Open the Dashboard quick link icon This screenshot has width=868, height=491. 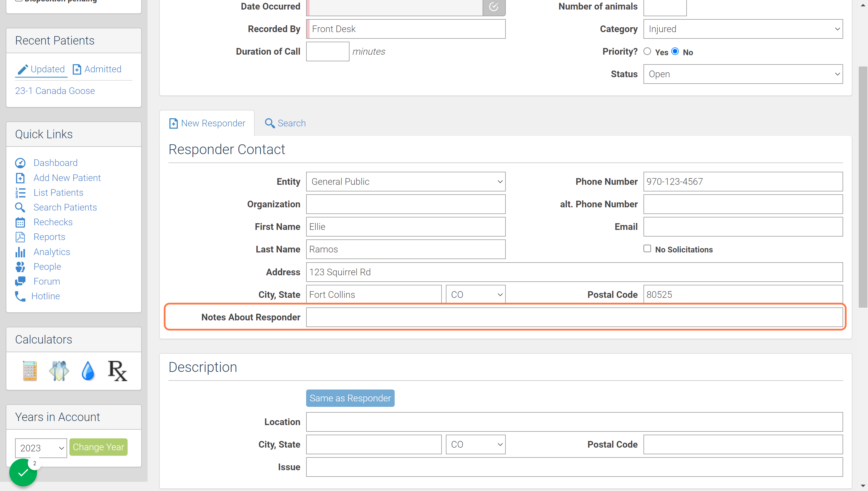tap(20, 163)
